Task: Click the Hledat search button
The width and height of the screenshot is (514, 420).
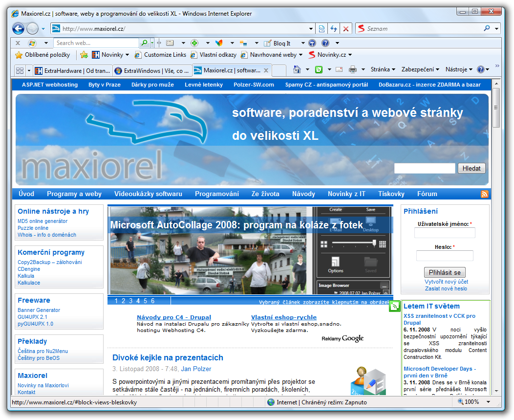Action: 471,168
